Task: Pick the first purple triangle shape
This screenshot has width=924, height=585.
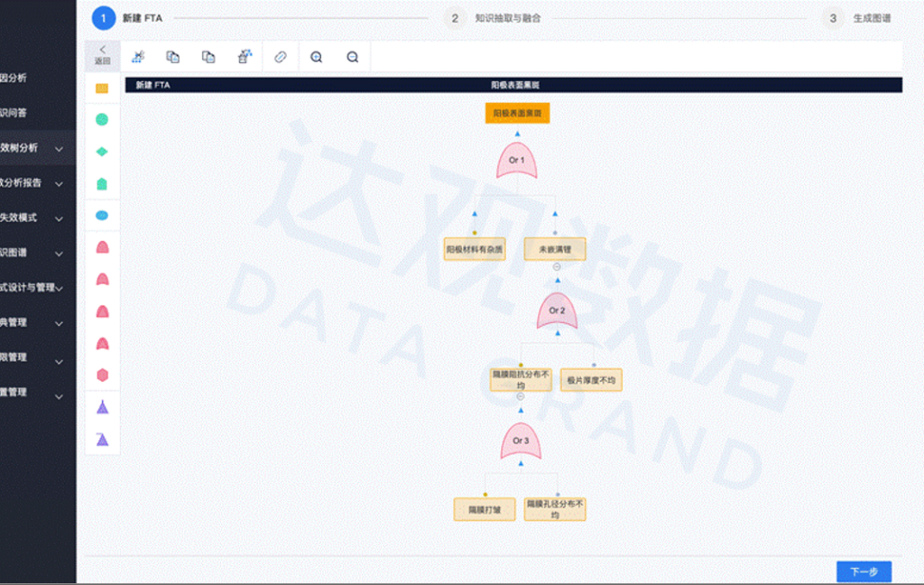Action: (x=102, y=407)
